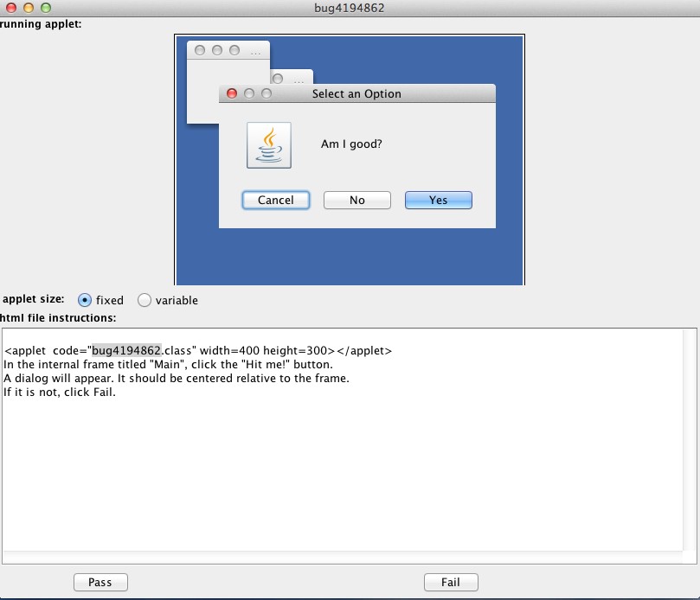Close the Select an Option dialog with its red button
Screen dimensions: 700x600
232,93
